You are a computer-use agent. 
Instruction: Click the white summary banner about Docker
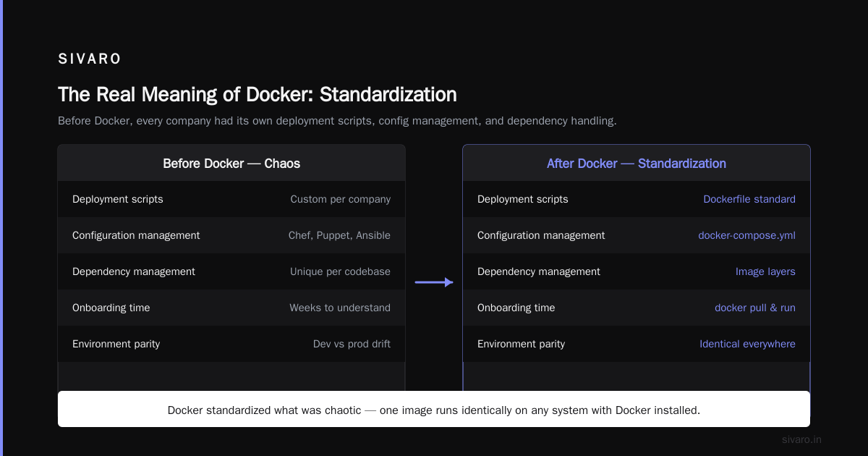434,409
